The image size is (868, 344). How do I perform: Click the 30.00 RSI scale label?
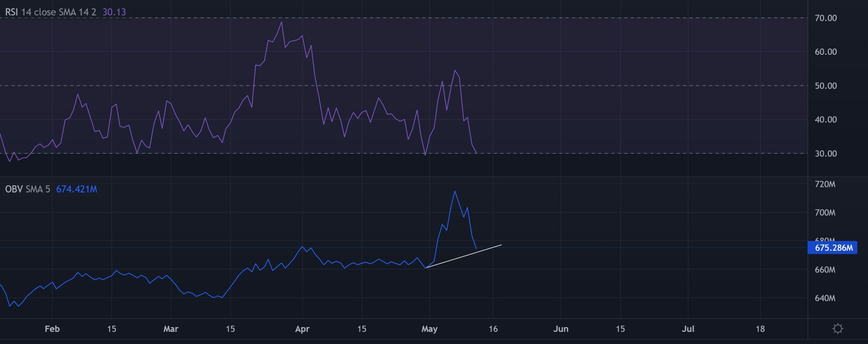tap(825, 153)
